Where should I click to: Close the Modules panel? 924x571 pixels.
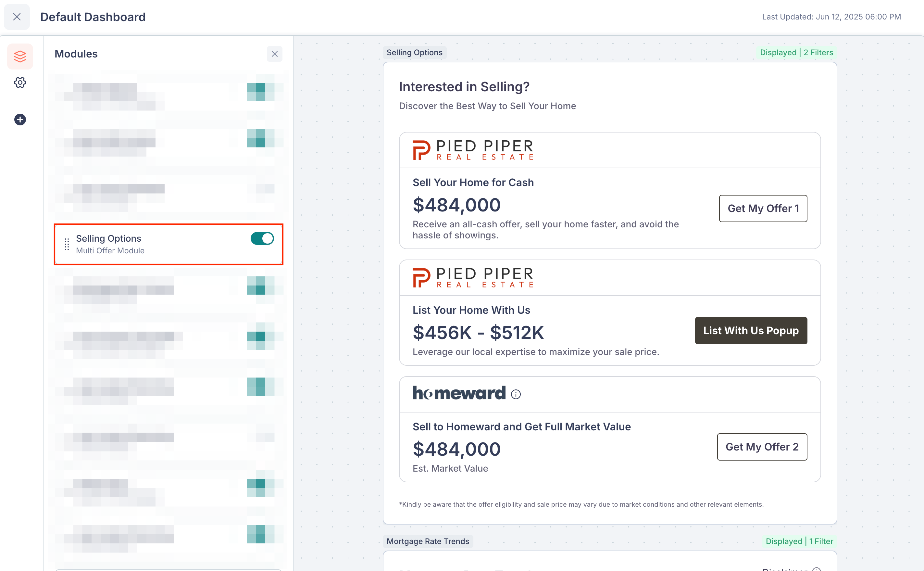click(x=274, y=54)
